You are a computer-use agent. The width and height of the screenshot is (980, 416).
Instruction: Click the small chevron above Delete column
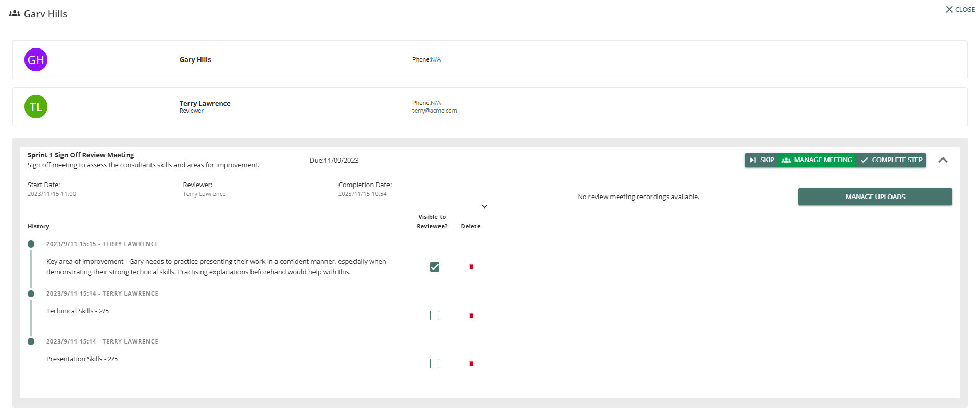tap(484, 206)
